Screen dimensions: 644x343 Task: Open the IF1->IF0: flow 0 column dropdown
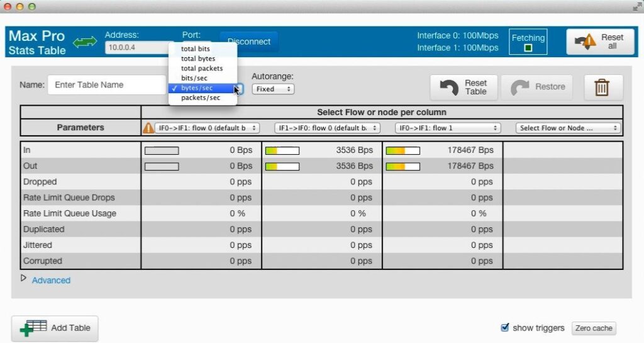pyautogui.click(x=327, y=128)
